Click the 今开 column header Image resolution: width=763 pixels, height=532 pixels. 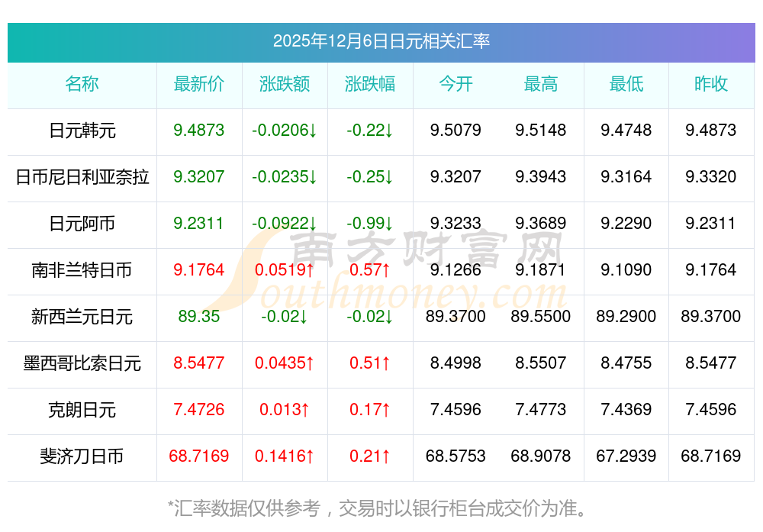click(x=456, y=84)
